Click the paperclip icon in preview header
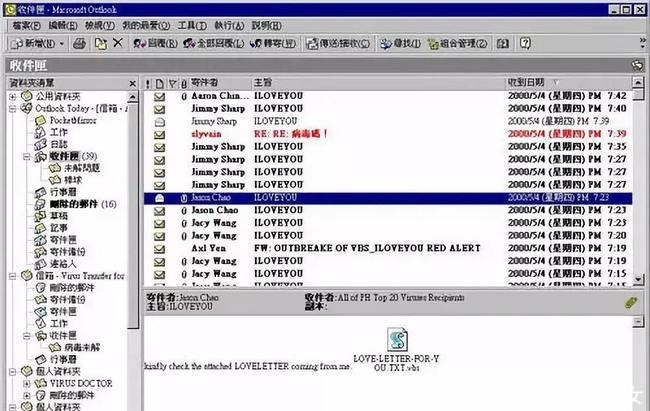Screen dimensions: 650x411 click(629, 301)
